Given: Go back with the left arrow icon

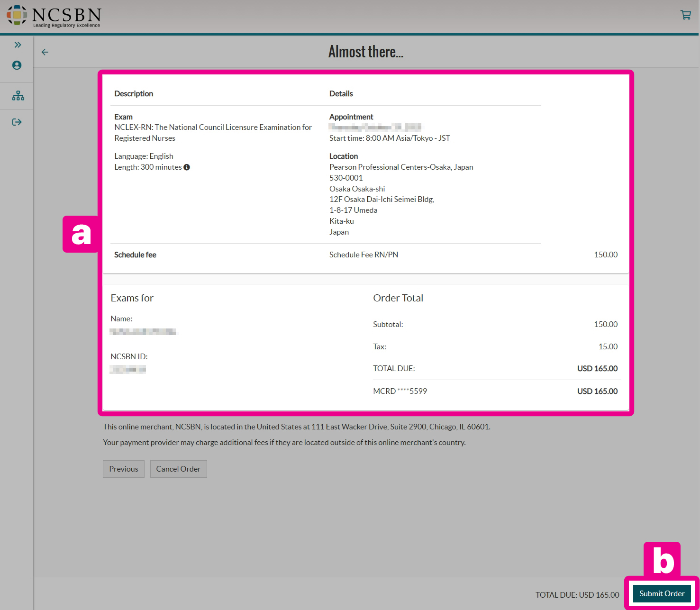Looking at the screenshot, I should [45, 52].
